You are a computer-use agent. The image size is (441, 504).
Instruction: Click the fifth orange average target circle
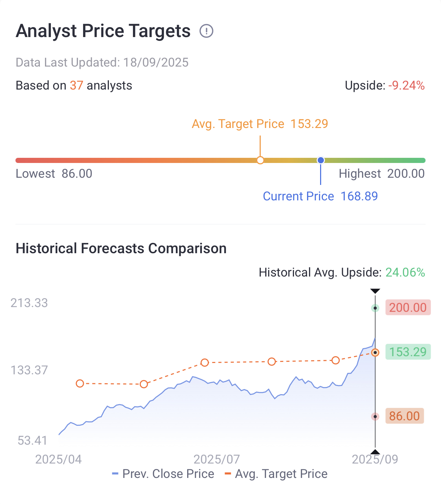pos(336,360)
